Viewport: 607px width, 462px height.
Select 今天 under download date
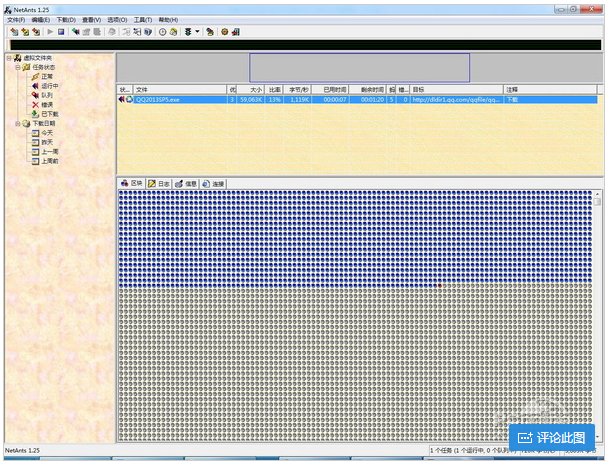(x=46, y=132)
